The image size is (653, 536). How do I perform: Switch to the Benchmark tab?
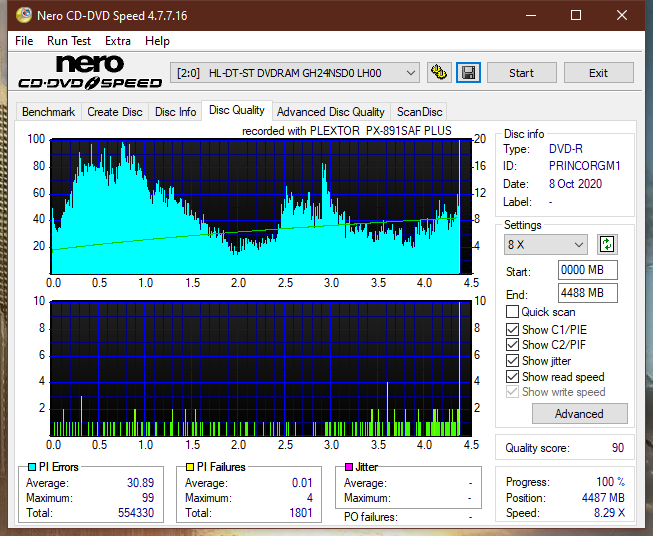click(48, 112)
